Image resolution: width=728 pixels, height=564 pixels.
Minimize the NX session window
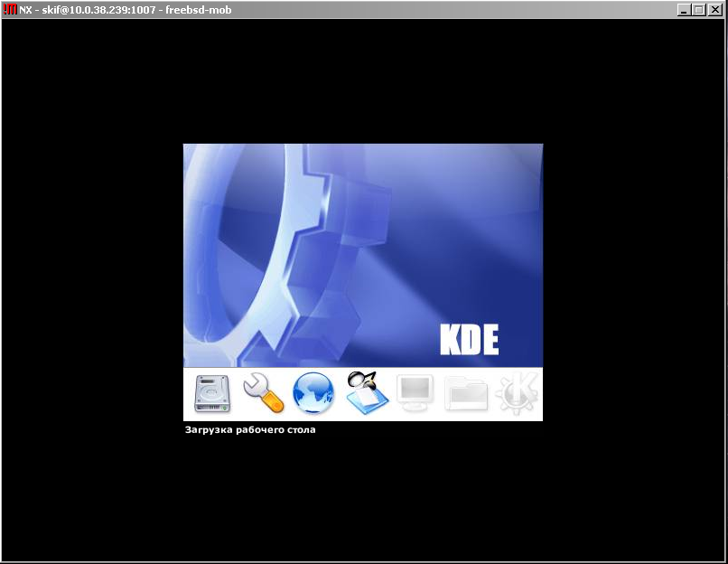(x=684, y=10)
